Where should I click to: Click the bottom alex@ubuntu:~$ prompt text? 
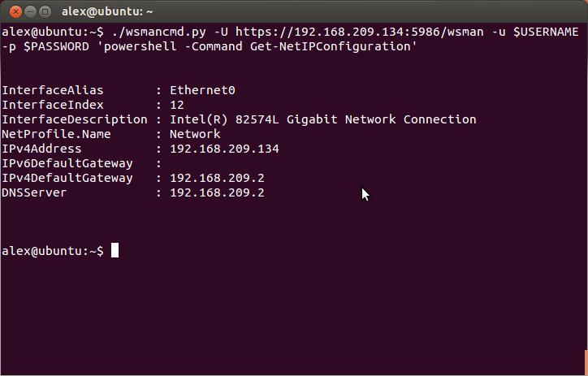point(53,251)
